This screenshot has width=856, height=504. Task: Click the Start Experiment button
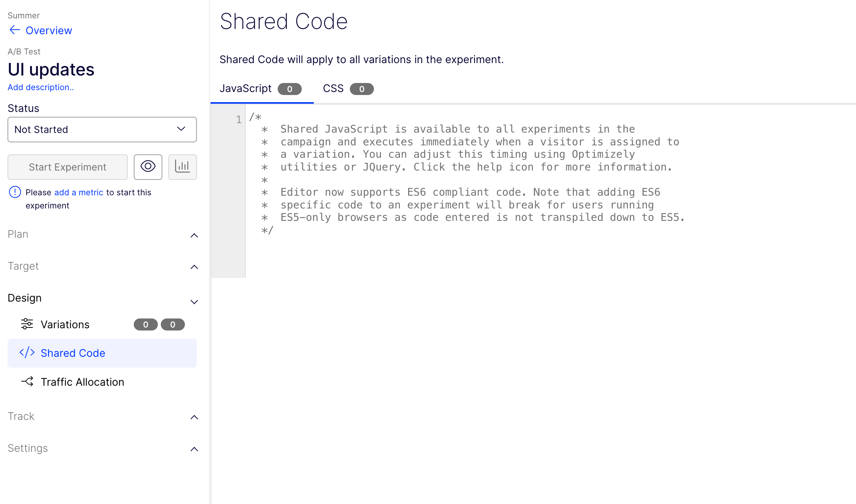(67, 167)
